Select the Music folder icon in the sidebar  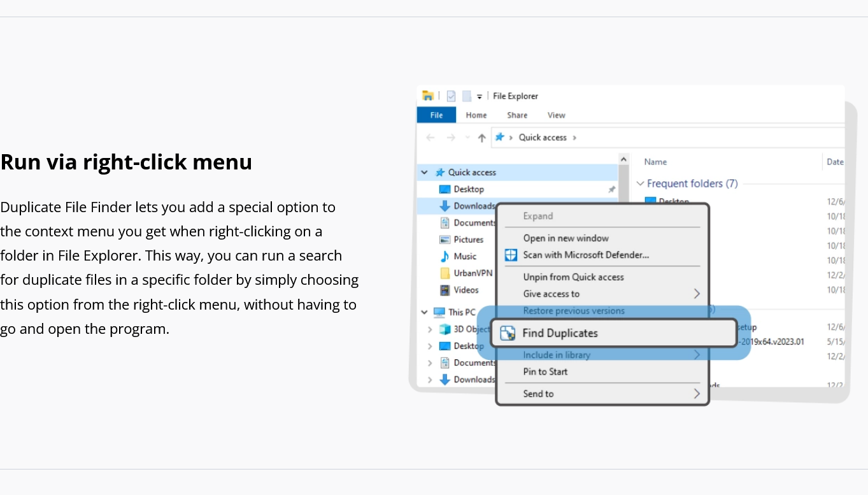446,256
